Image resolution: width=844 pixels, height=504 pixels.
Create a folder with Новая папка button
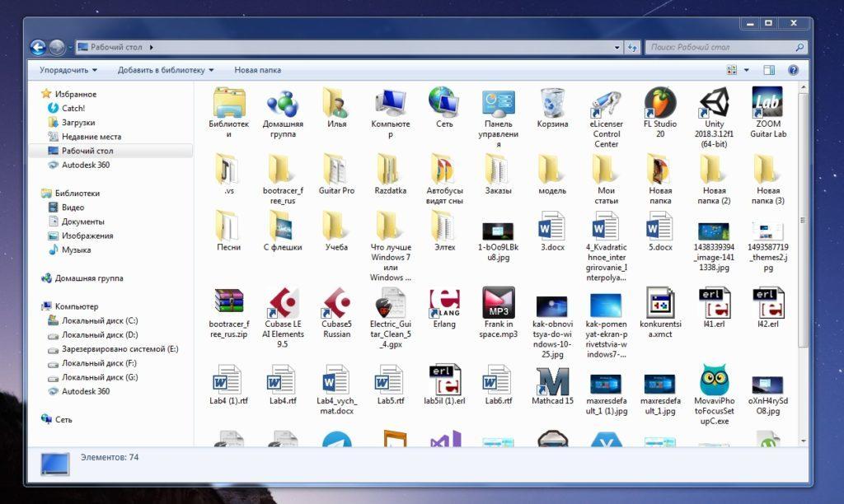257,70
